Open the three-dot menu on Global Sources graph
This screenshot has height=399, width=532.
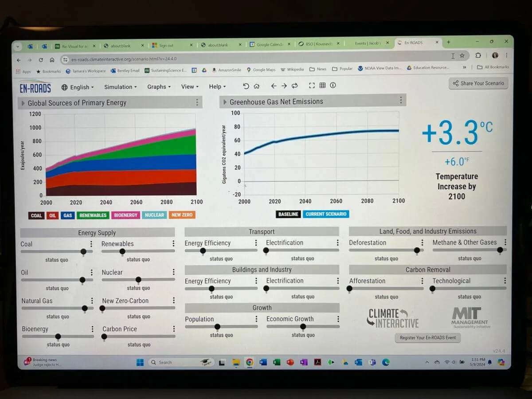[197, 102]
